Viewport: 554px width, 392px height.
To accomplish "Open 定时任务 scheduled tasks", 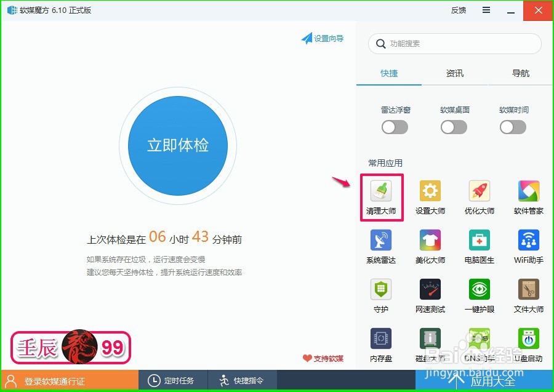I will pos(173,381).
